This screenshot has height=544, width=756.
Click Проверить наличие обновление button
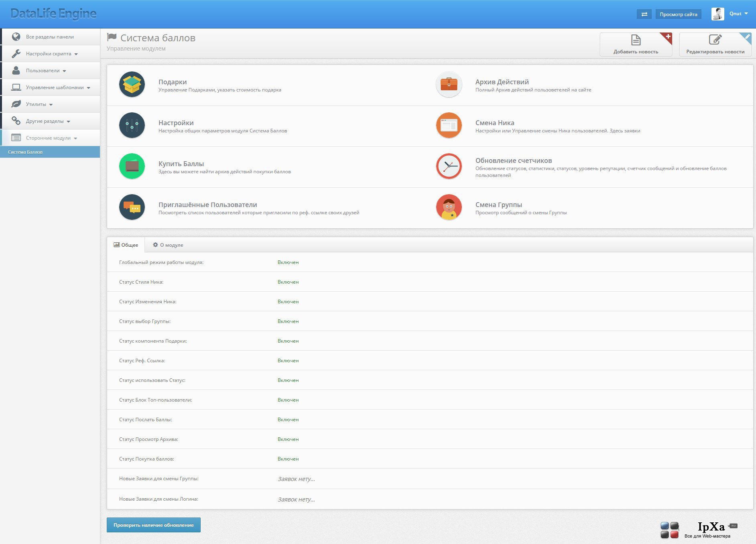pos(154,525)
